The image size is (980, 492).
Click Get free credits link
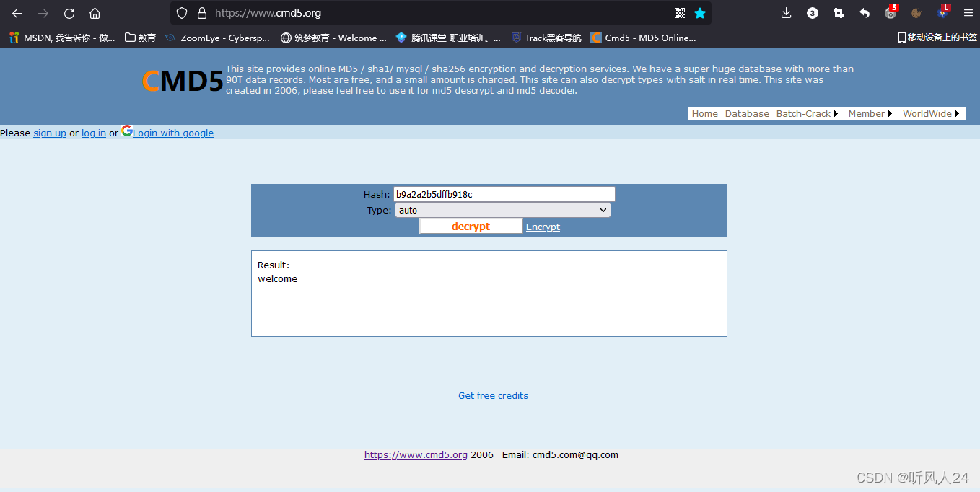493,395
